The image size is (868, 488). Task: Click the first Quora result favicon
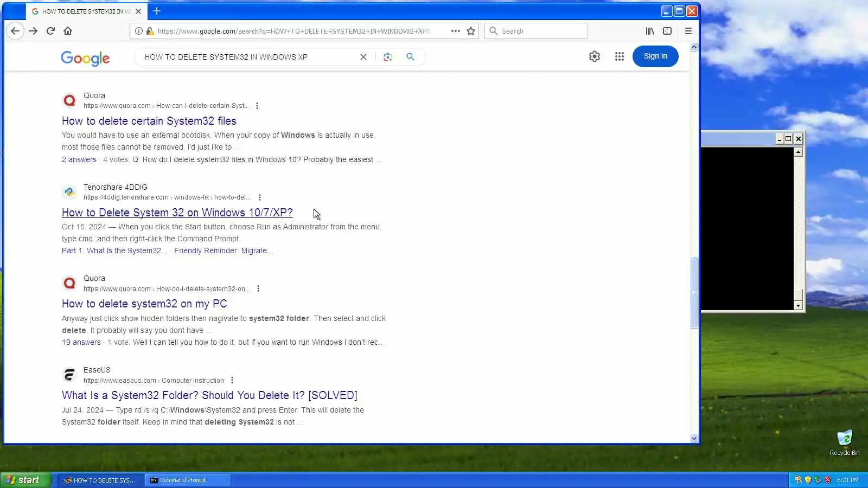point(69,100)
